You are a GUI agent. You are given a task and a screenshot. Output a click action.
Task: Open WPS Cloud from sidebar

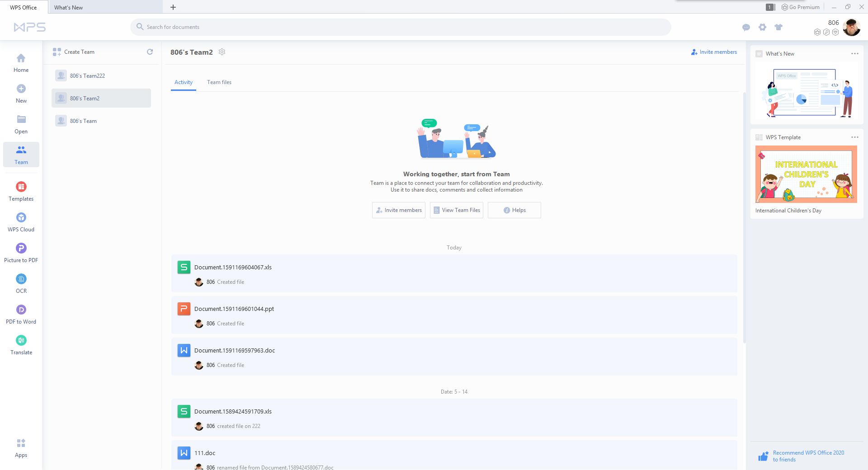click(x=21, y=222)
